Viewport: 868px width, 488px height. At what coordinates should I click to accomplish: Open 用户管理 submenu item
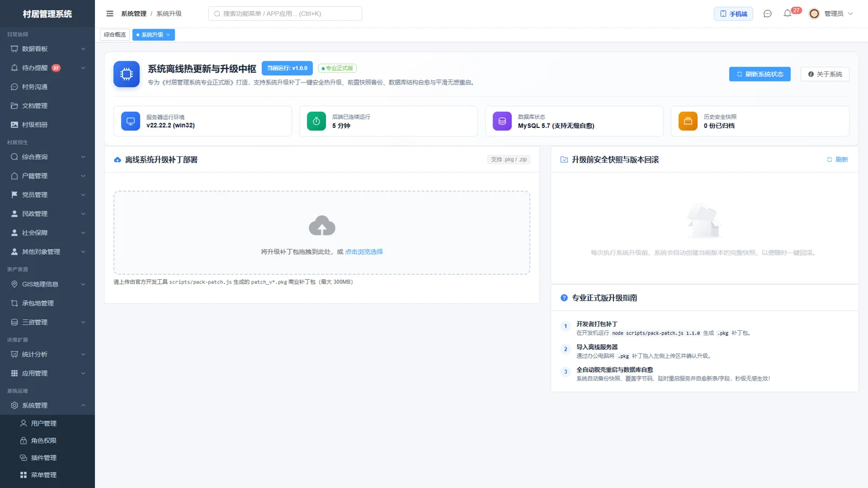(x=47, y=423)
